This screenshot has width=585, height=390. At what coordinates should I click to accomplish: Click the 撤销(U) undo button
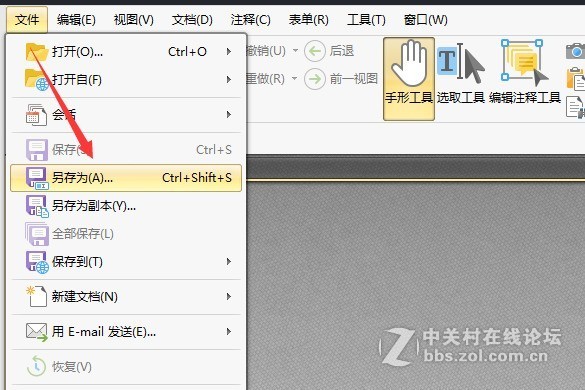pyautogui.click(x=266, y=50)
